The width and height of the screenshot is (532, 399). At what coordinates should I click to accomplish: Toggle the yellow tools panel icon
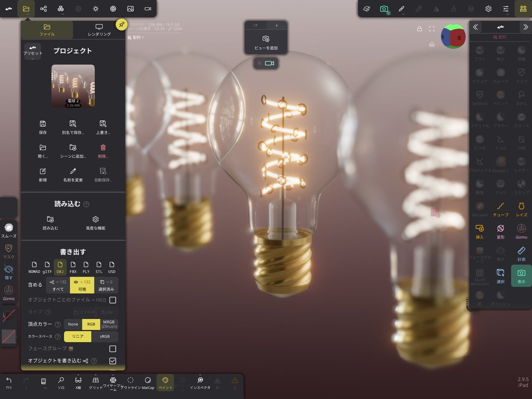pos(523,8)
